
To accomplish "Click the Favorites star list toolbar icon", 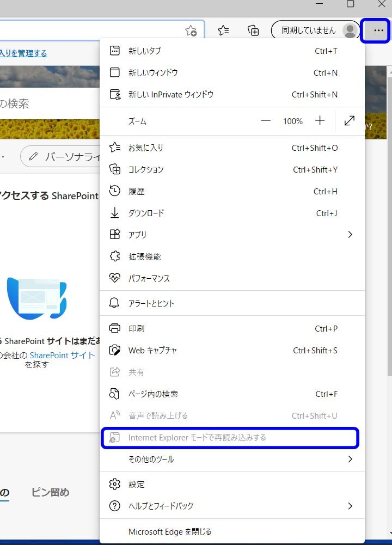I will pyautogui.click(x=223, y=30).
